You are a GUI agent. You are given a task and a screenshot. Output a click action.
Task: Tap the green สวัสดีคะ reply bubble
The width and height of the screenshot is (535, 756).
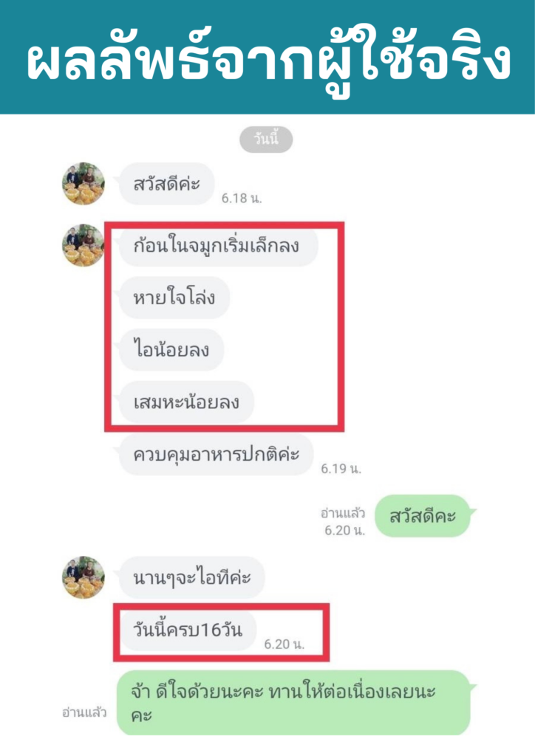pos(423,516)
